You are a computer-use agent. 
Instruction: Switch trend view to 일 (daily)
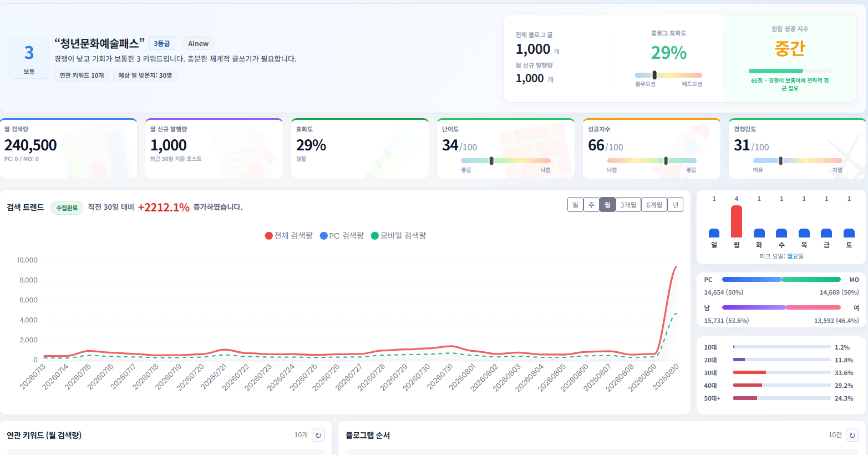click(x=575, y=205)
